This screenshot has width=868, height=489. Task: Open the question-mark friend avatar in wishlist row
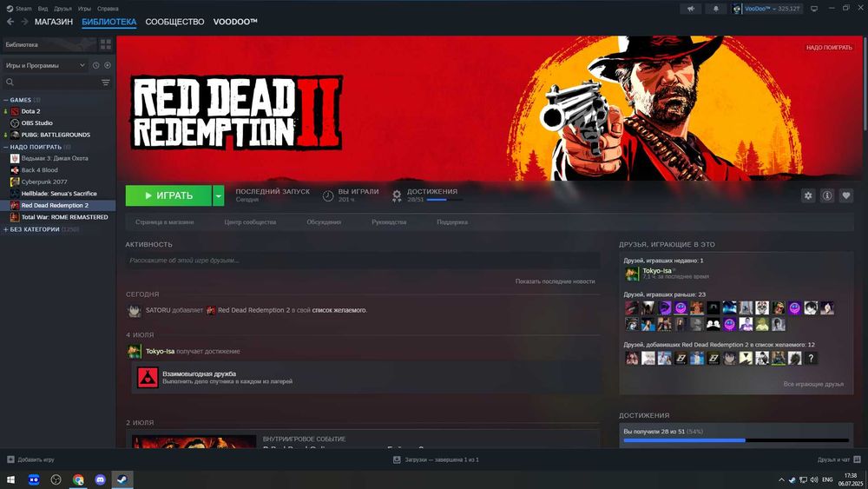[811, 359]
